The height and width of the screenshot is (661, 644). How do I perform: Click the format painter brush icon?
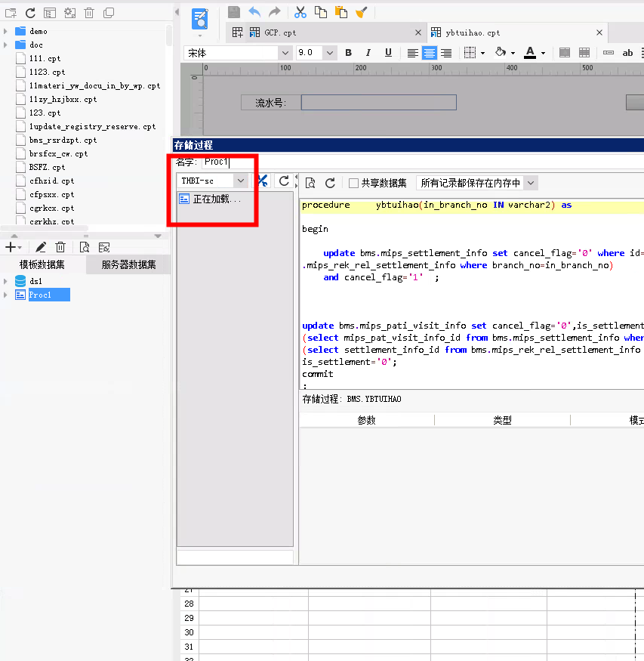tap(361, 12)
